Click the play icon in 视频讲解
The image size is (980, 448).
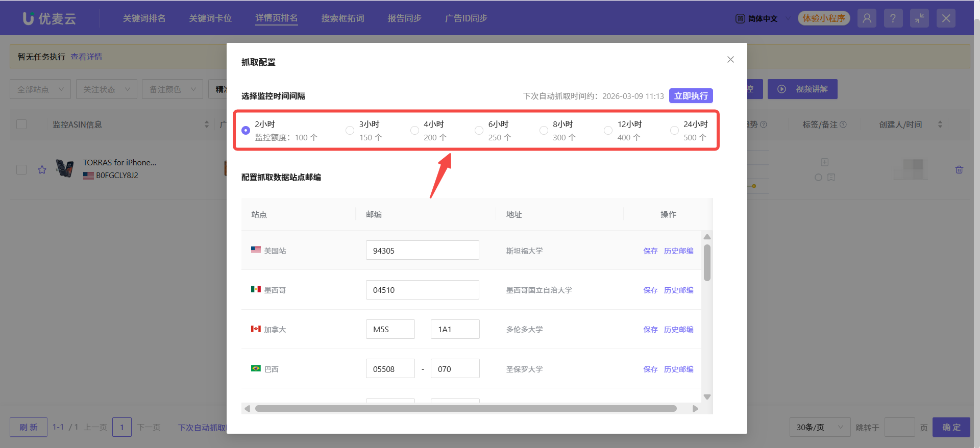click(781, 89)
